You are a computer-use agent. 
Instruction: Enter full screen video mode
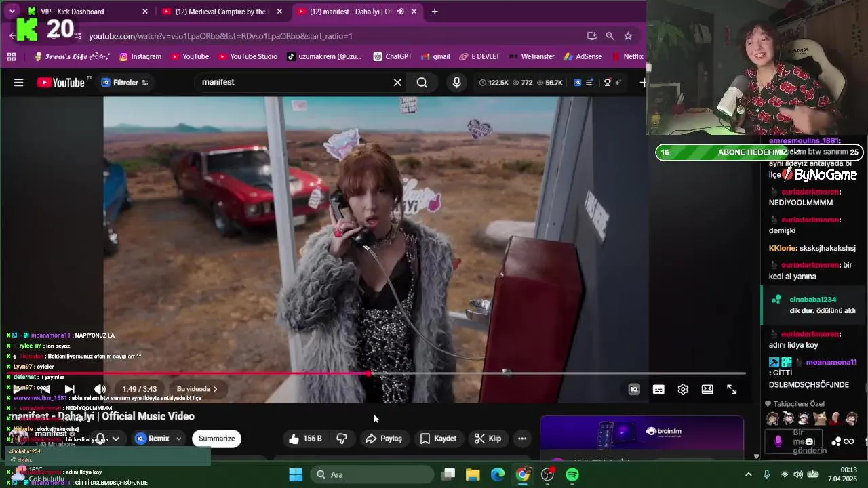732,389
